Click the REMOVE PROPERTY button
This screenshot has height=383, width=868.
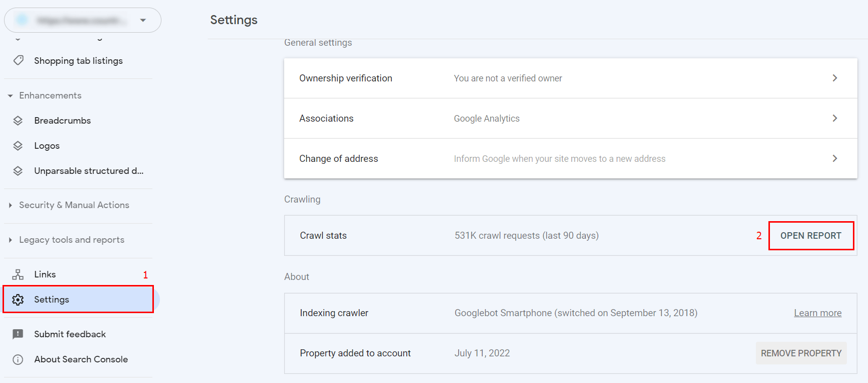click(801, 353)
